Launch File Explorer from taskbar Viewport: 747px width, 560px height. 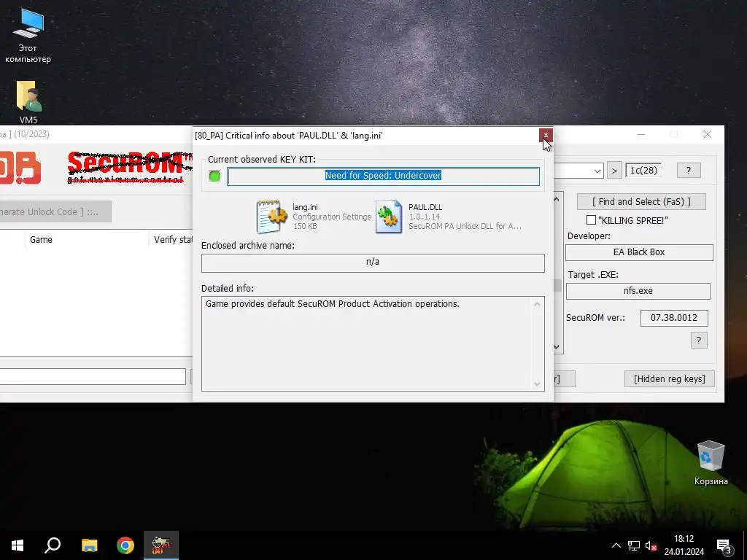coord(89,545)
